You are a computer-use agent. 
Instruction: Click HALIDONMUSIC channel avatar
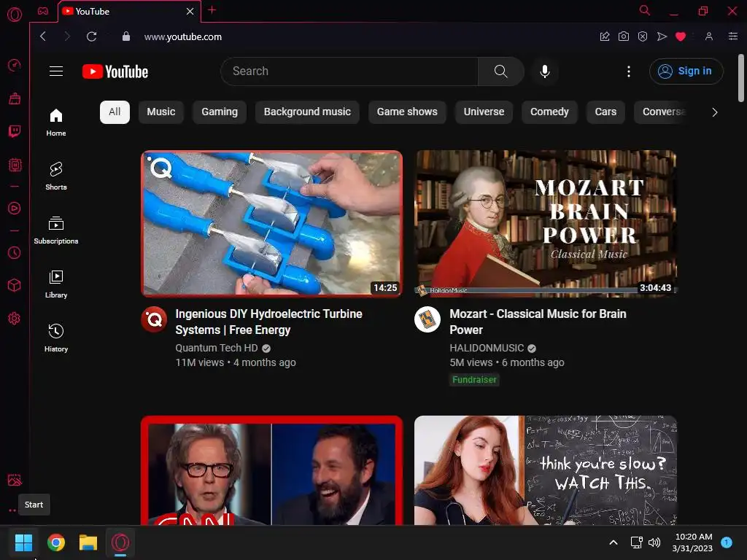pos(427,319)
